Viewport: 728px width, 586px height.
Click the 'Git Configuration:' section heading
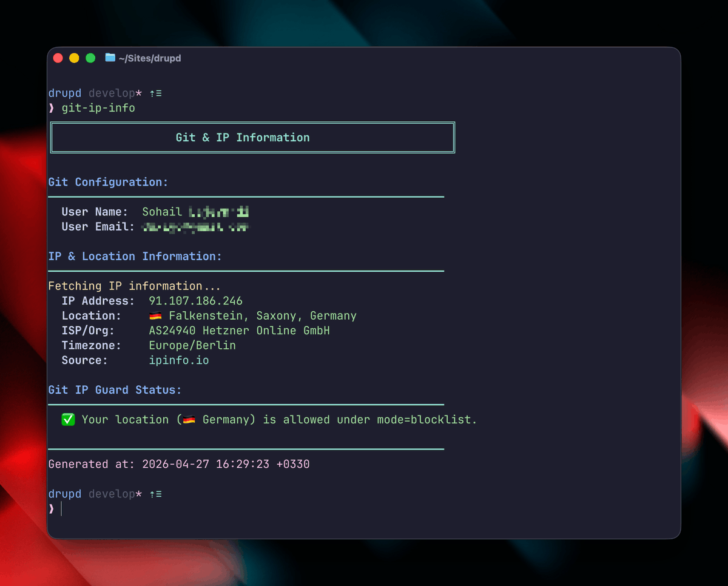click(108, 182)
